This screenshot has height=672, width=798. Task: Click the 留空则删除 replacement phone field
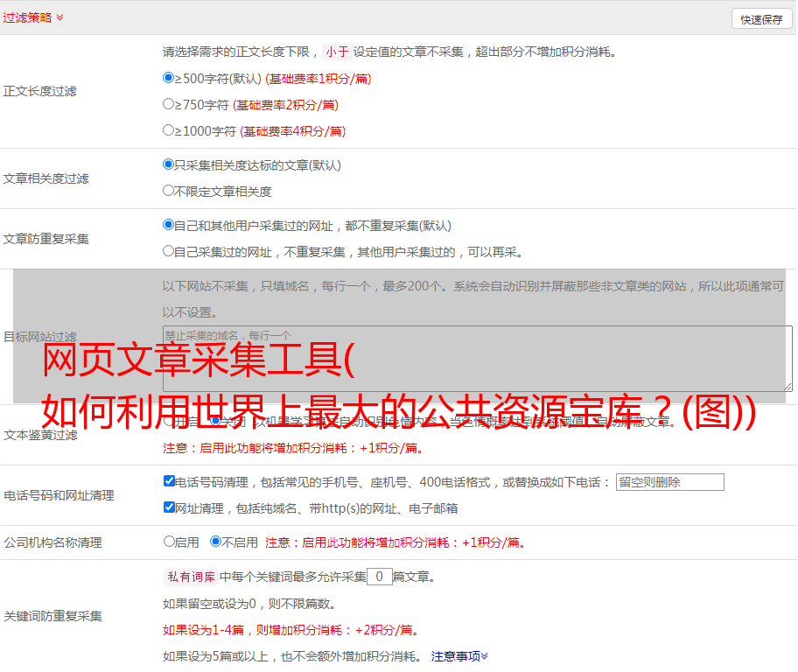(x=669, y=482)
